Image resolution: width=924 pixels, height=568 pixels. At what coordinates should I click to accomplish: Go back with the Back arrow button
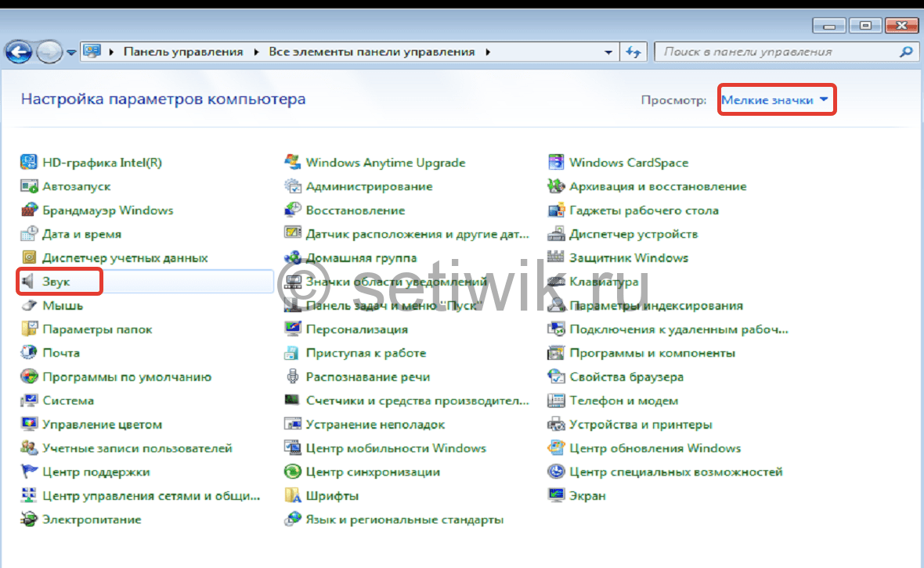(19, 52)
